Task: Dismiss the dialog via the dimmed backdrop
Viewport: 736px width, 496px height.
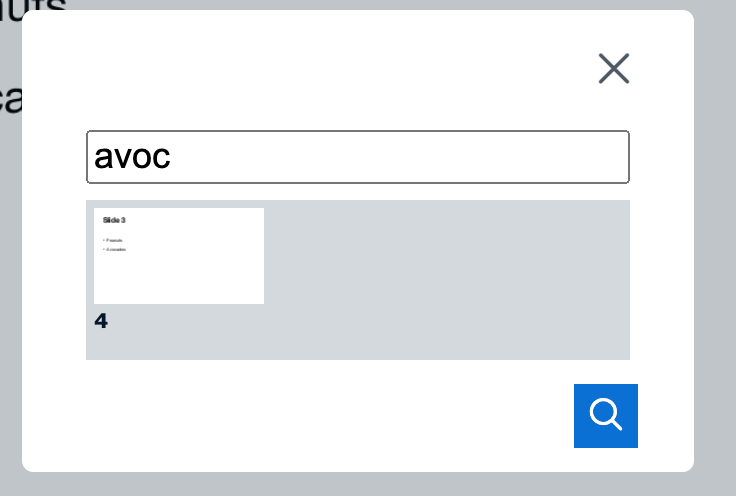Action: [715, 248]
